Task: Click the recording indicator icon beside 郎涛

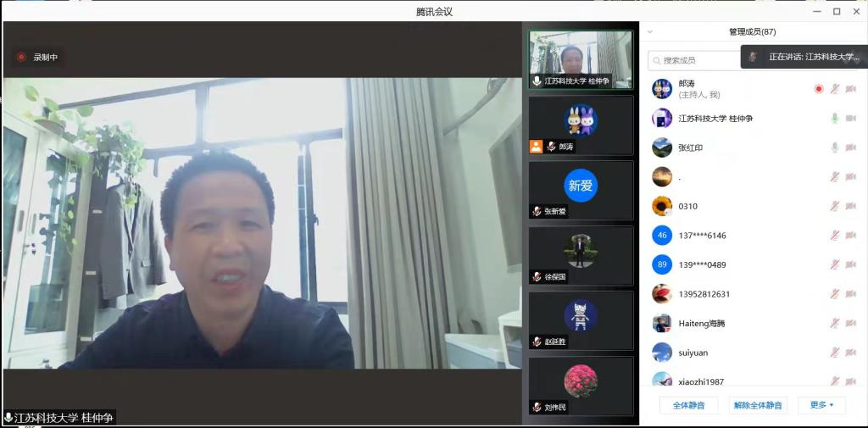Action: [x=818, y=89]
